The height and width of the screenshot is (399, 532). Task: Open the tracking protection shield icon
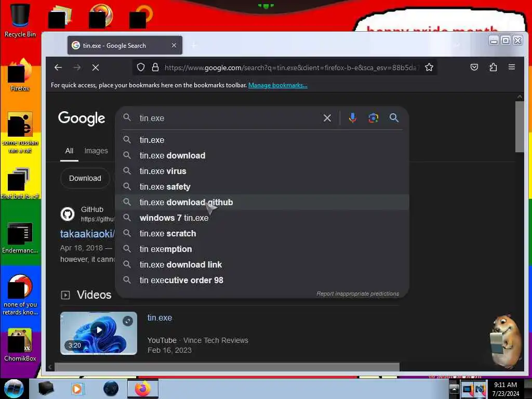[x=141, y=68]
